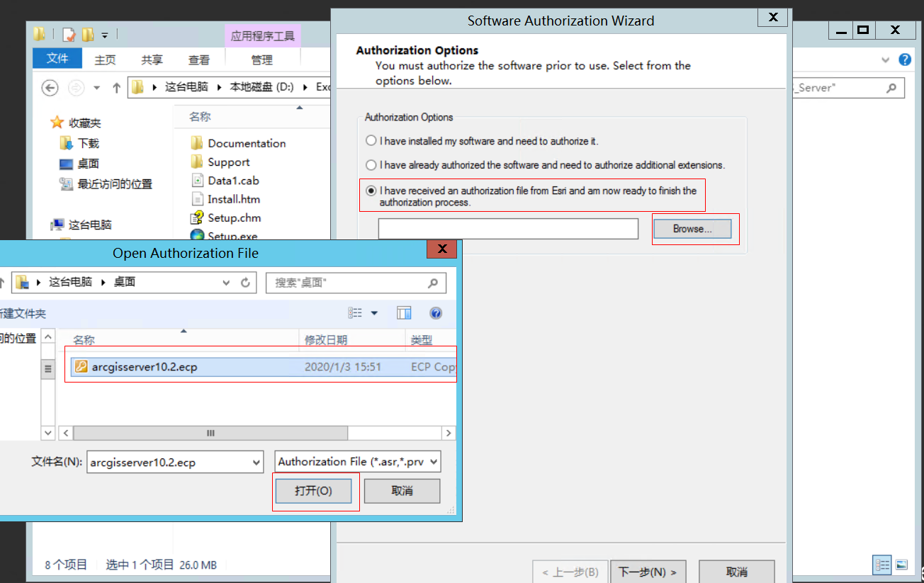Open the Explorer recent locations dropdown arrow
The width and height of the screenshot is (924, 583).
coord(97,88)
